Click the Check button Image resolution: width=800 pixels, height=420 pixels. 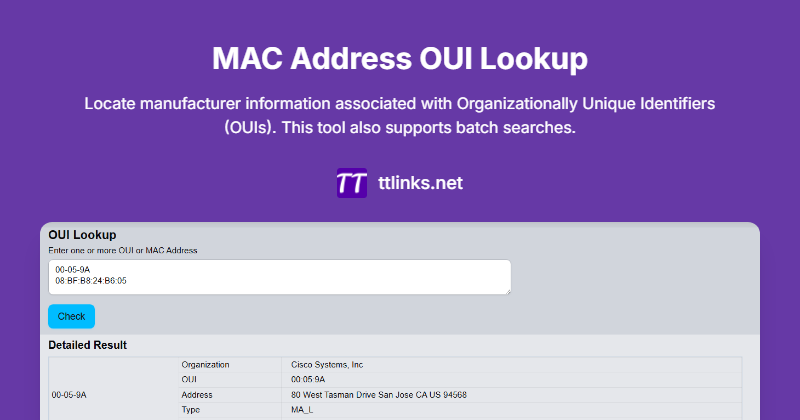point(71,316)
